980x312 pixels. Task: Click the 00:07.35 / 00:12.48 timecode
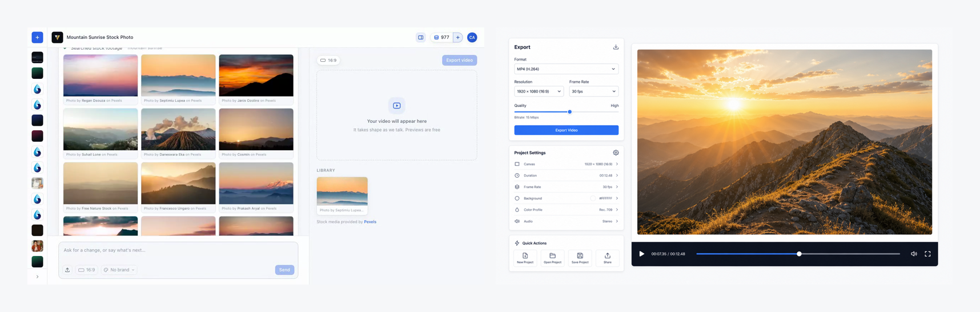(x=668, y=254)
